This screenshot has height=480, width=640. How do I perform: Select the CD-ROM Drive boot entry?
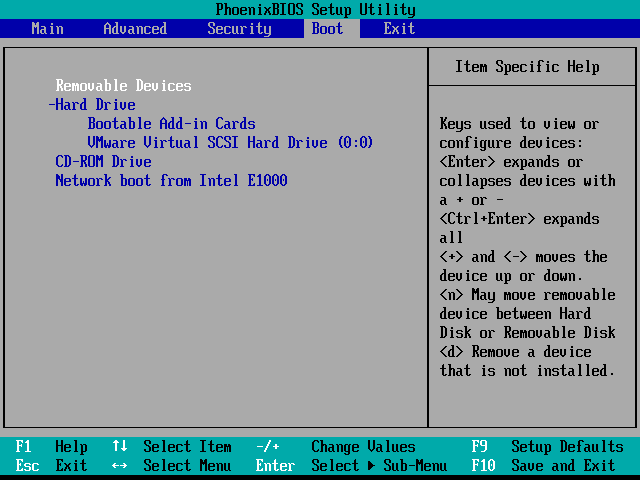pos(103,162)
